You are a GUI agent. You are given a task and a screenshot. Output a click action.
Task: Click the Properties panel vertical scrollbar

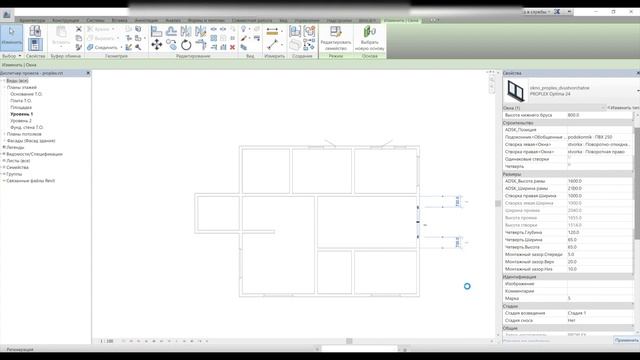(637, 184)
